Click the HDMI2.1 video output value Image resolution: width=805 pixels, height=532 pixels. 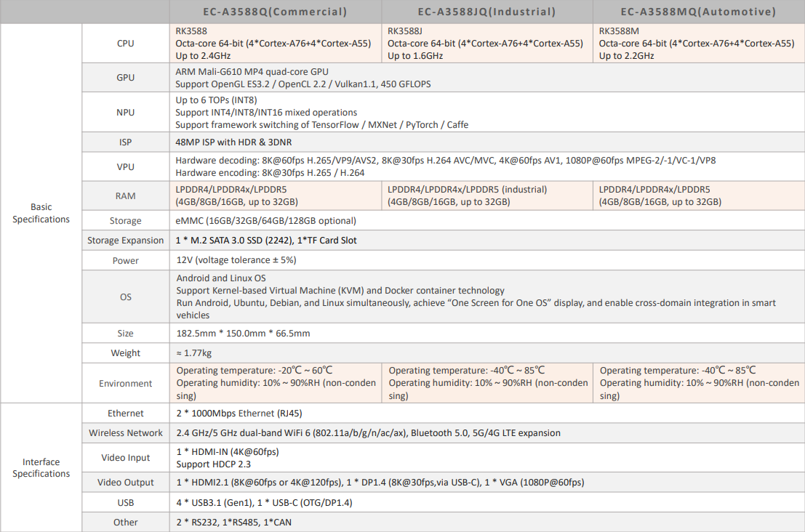[260, 483]
